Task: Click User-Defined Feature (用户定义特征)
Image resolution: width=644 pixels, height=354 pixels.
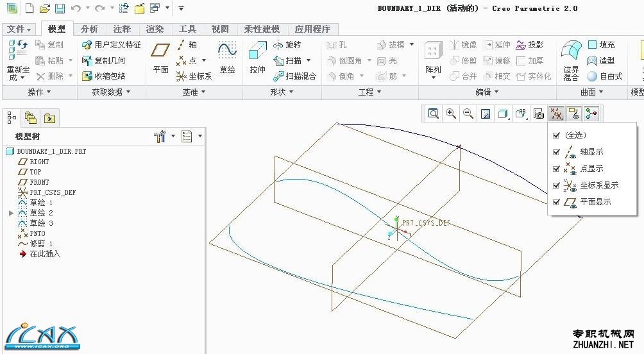Action: (112, 45)
